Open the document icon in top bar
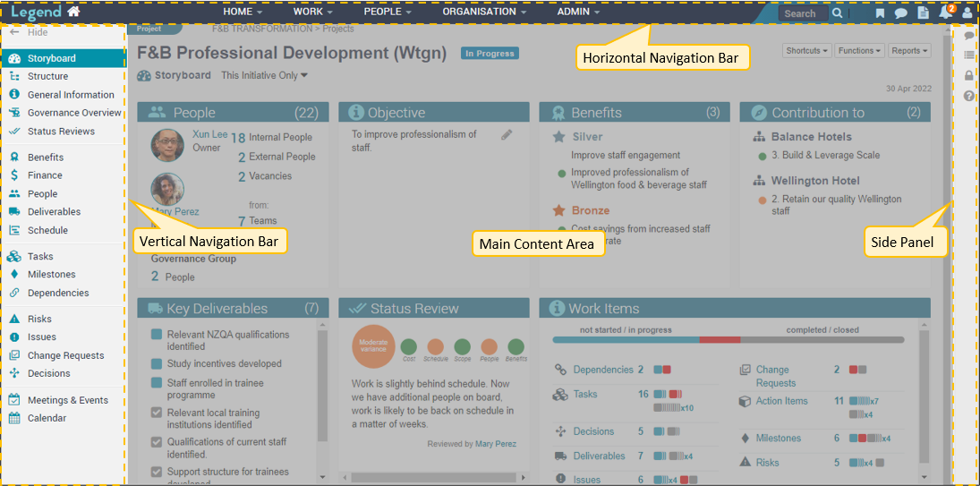Viewport: 980px width, 486px height. 923,13
